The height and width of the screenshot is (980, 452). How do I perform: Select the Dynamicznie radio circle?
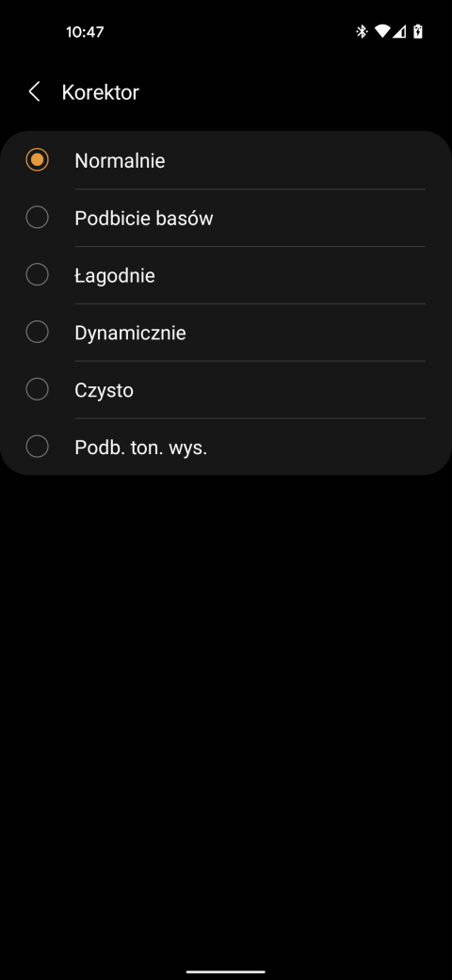point(37,333)
